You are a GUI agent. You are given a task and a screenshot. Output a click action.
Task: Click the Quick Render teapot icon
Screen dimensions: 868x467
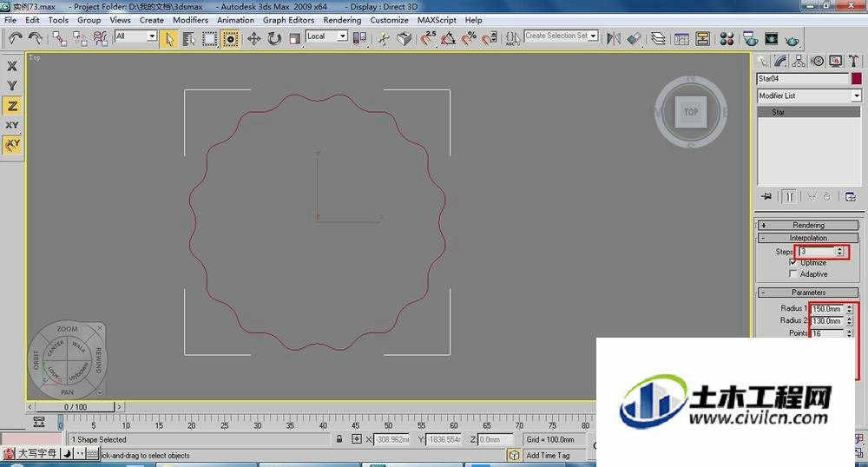pyautogui.click(x=792, y=39)
